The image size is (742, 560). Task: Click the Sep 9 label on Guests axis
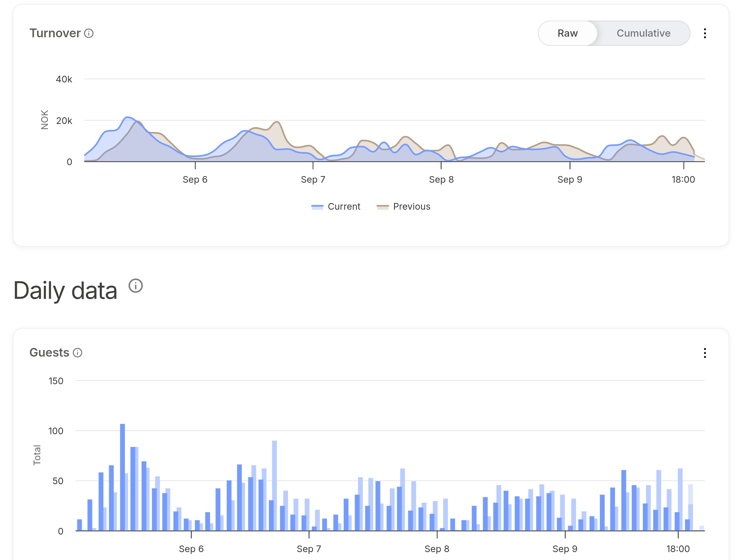click(565, 549)
